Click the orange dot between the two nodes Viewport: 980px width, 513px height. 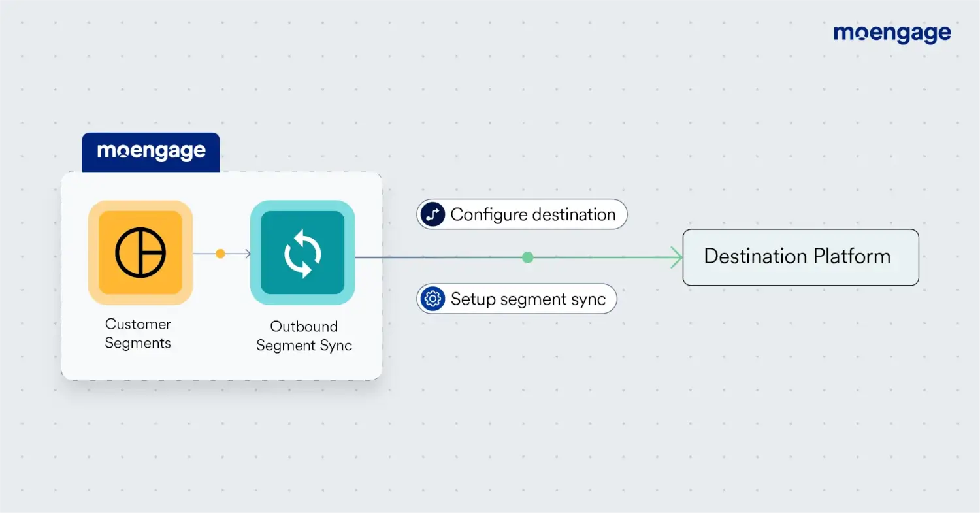[x=220, y=254]
